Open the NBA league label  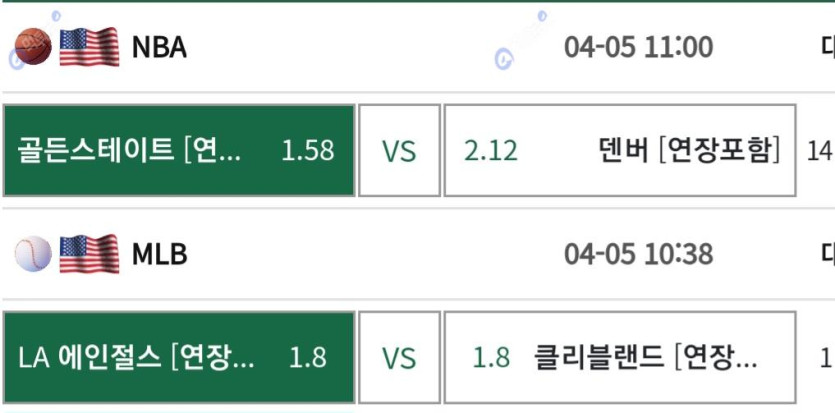159,47
